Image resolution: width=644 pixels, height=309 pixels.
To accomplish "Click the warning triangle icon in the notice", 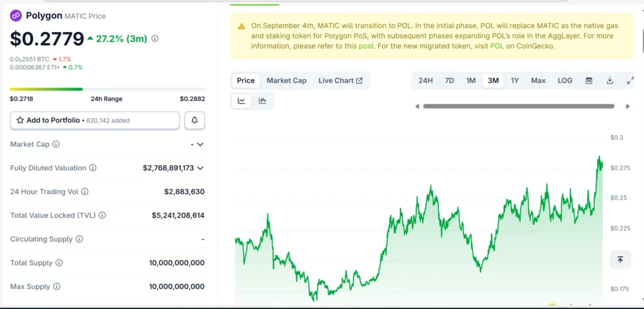I will 241,26.
